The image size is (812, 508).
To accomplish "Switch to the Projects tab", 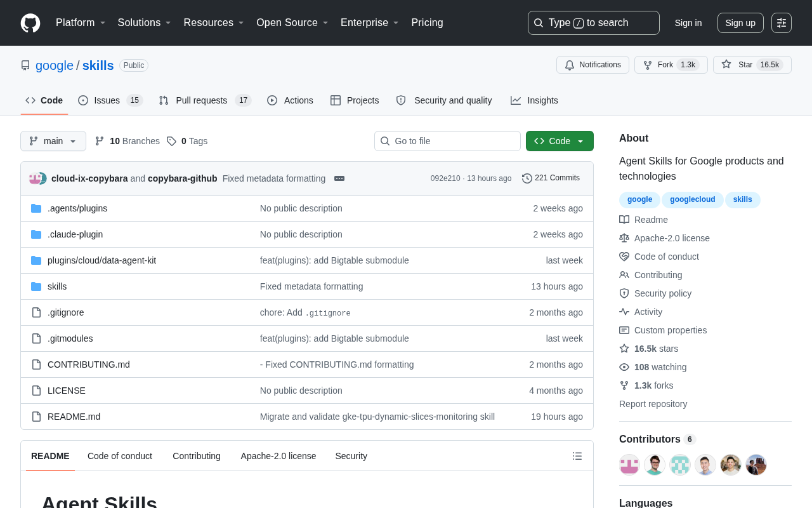I will click(355, 100).
